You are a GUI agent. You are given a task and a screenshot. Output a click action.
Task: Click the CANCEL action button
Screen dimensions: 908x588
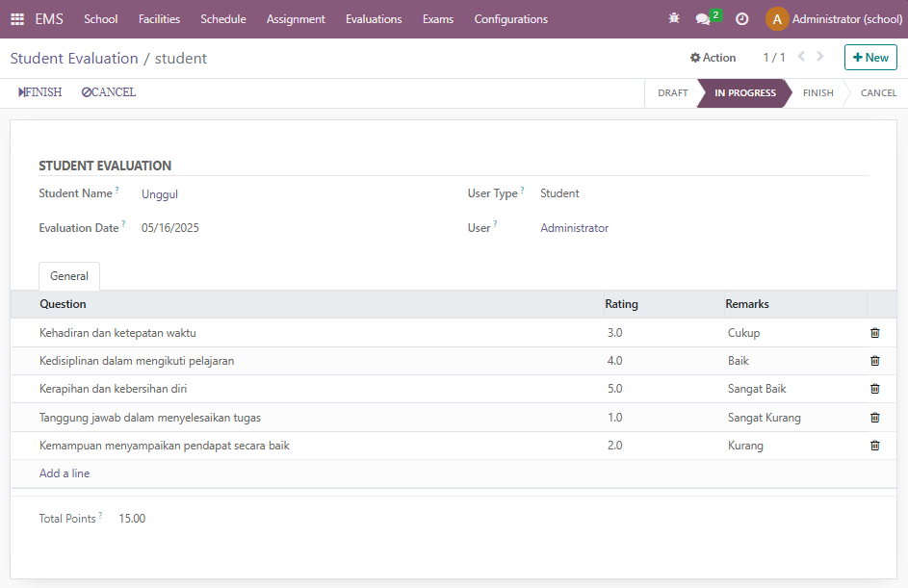(x=108, y=92)
